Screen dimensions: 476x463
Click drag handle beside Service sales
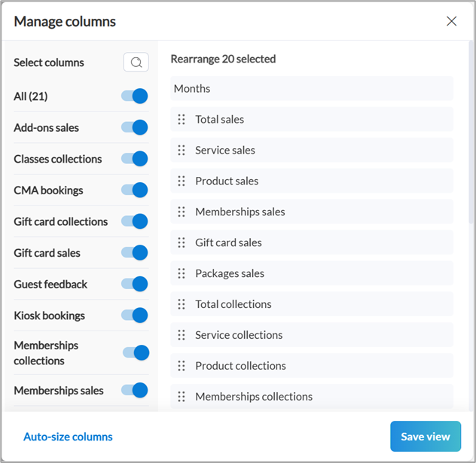tap(182, 151)
